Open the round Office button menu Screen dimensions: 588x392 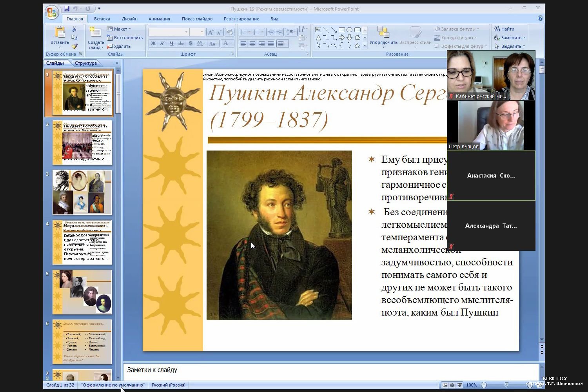[52, 12]
